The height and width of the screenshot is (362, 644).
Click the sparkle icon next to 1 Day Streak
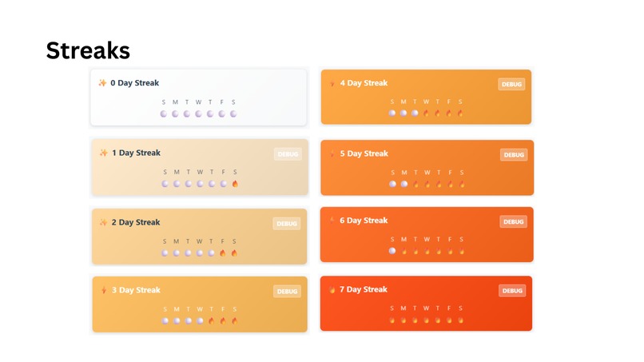coord(104,153)
